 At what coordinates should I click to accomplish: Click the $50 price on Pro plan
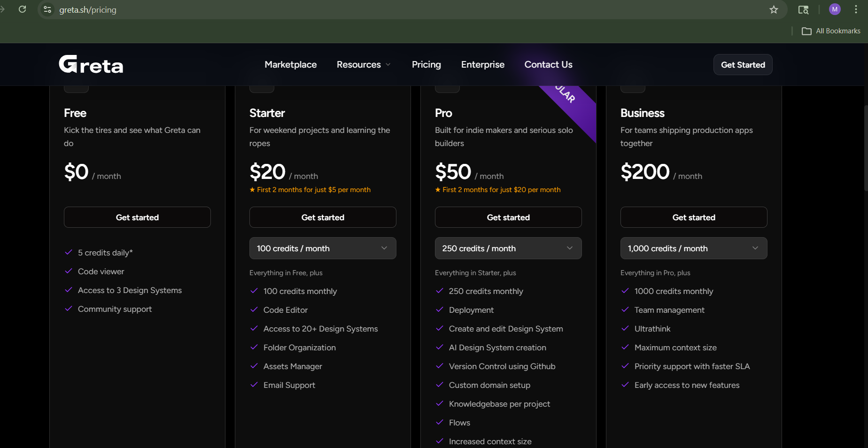click(453, 172)
